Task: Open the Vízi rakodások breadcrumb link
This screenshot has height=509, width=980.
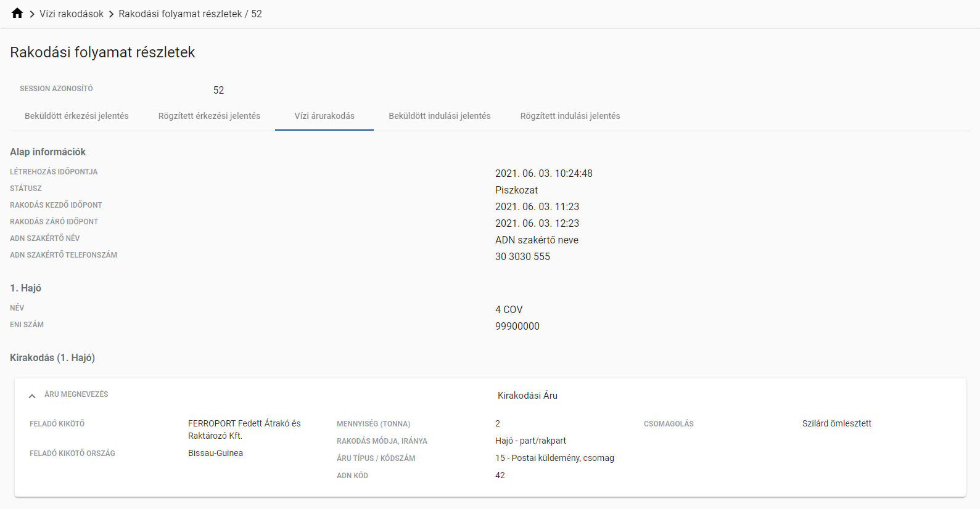Action: coord(72,14)
